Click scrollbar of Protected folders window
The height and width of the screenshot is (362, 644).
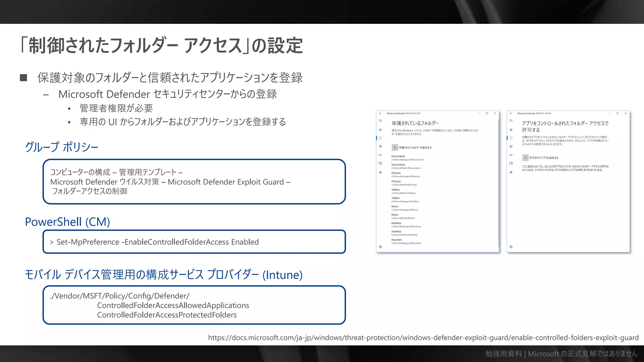coord(498,183)
